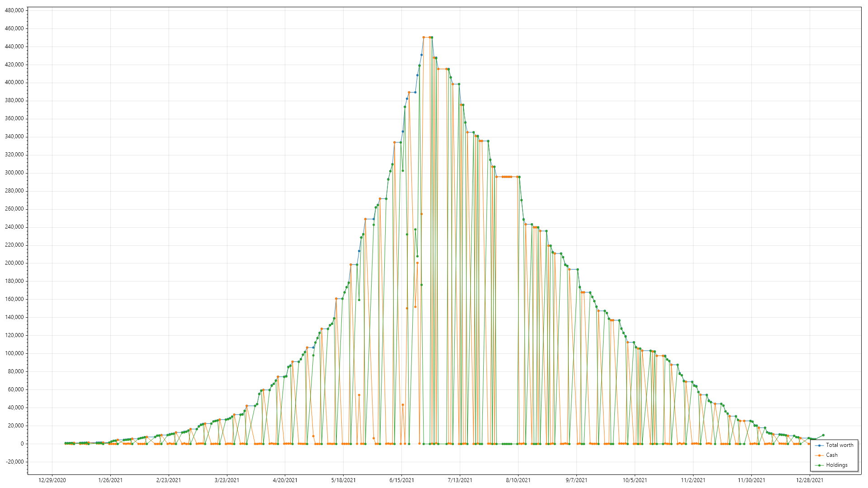868x488 pixels.
Task: Click the 4/20/2021 x-axis date label
Action: (x=285, y=480)
